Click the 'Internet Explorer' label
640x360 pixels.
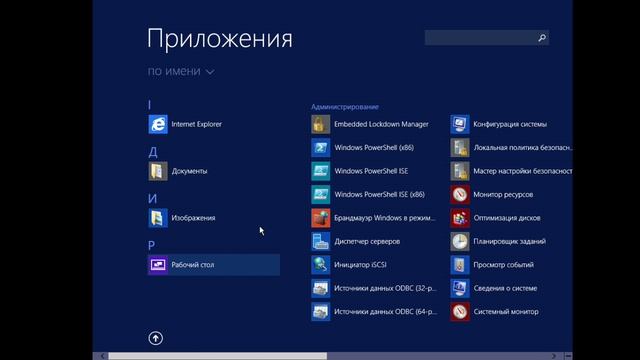pos(196,124)
